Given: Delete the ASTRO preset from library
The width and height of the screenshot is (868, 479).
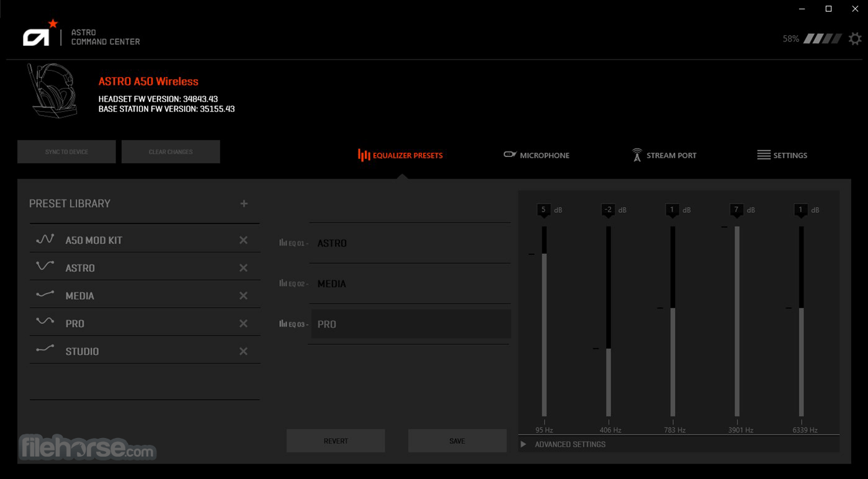Looking at the screenshot, I should point(243,268).
